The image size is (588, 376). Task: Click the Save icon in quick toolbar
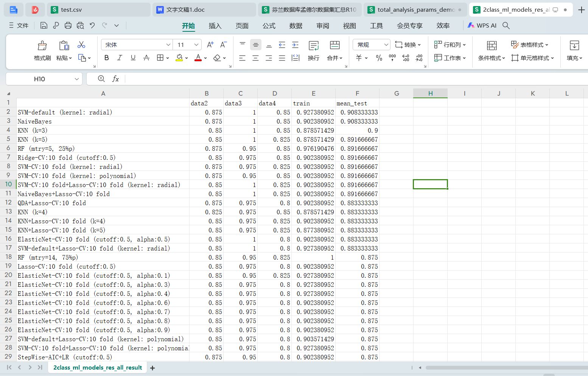coord(44,26)
